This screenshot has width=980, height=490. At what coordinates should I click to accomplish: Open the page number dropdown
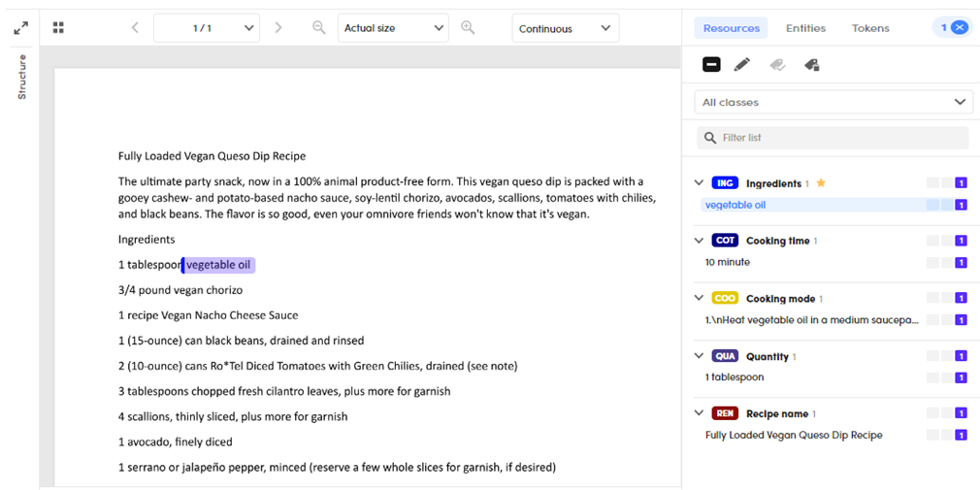point(207,28)
